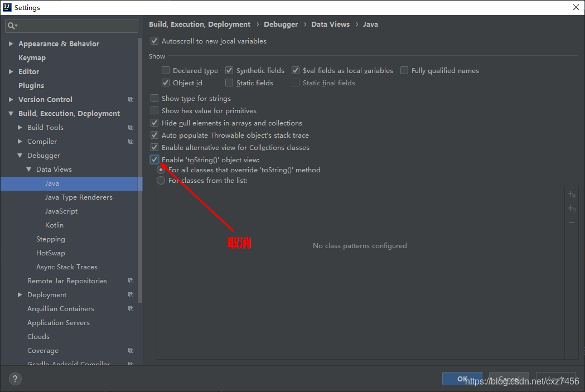Enable the Declared type checkbox
Screen dimensions: 585x392
pos(166,70)
